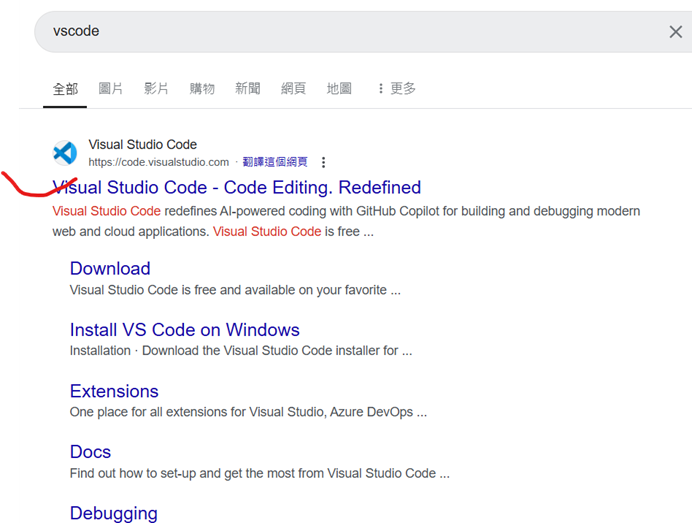Click text 'Find out how to set-up'
The image size is (692, 523).
point(132,473)
